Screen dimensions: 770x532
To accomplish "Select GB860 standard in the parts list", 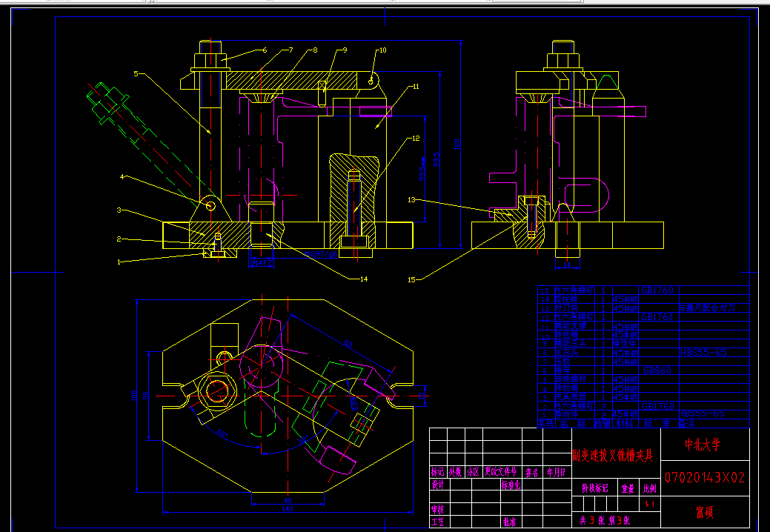I will tap(657, 370).
